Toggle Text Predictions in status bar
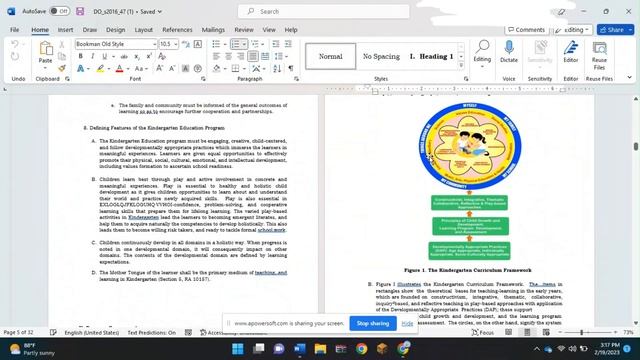This screenshot has width=640, height=360. [x=151, y=333]
